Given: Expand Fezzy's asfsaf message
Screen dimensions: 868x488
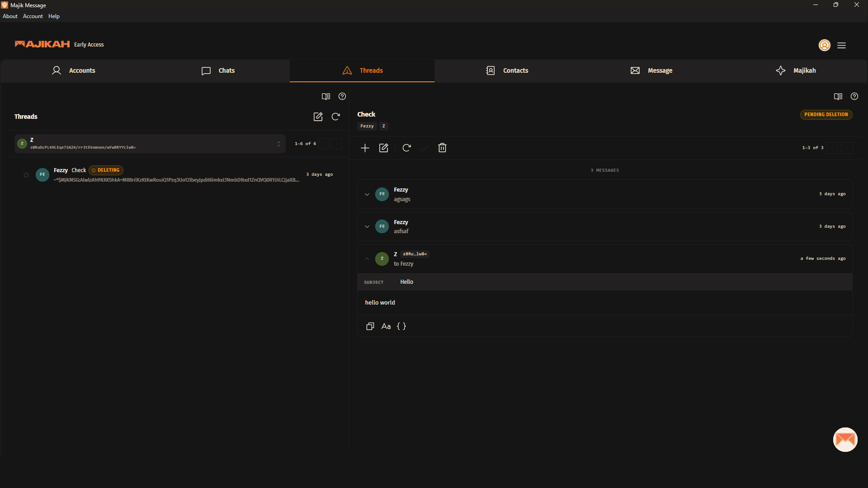Looking at the screenshot, I should pyautogui.click(x=367, y=226).
